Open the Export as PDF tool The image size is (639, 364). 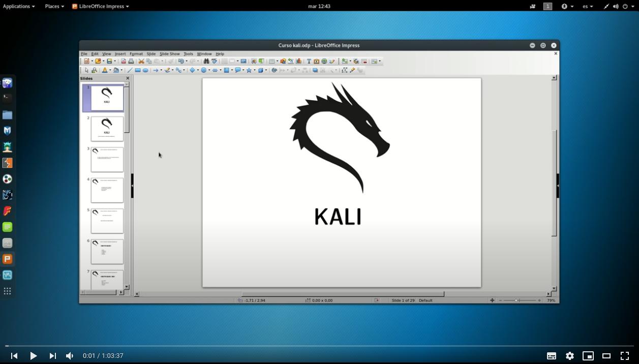[124, 61]
